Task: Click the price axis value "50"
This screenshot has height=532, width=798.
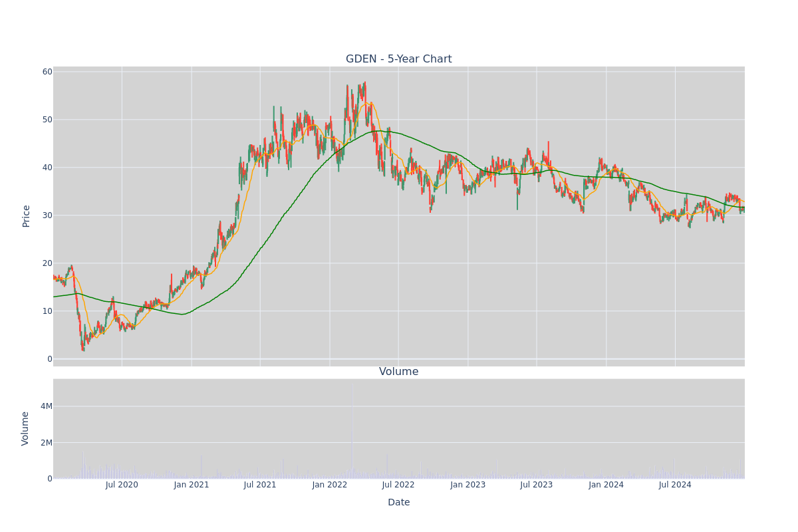Action: pos(47,120)
